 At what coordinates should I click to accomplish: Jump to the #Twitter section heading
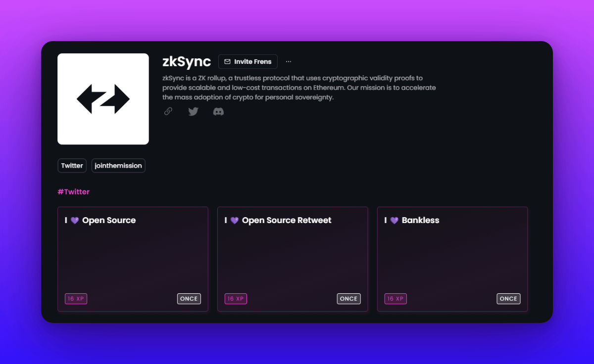73,192
